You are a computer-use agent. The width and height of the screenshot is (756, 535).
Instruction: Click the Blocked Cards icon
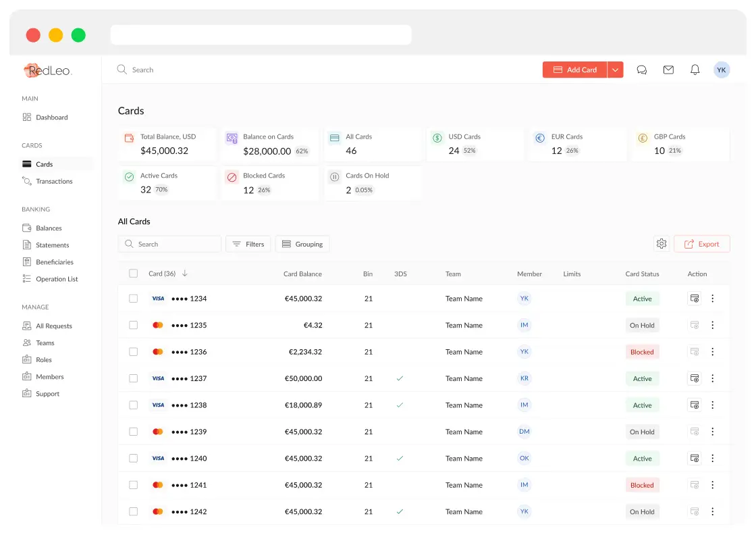(x=232, y=177)
